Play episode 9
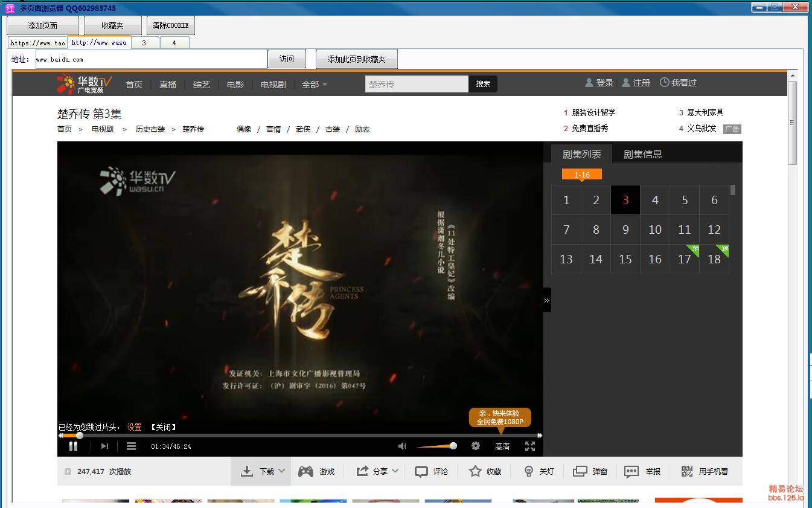This screenshot has height=508, width=812. click(625, 230)
